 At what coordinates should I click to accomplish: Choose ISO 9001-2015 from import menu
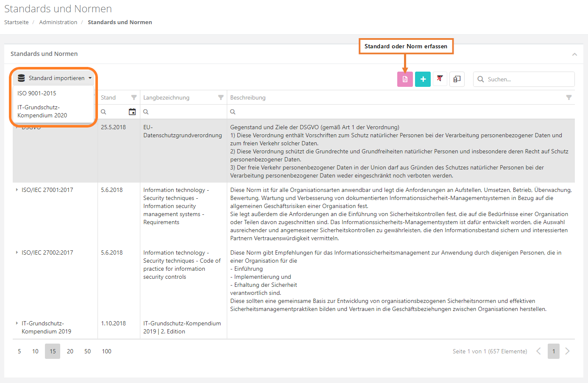pyautogui.click(x=37, y=93)
